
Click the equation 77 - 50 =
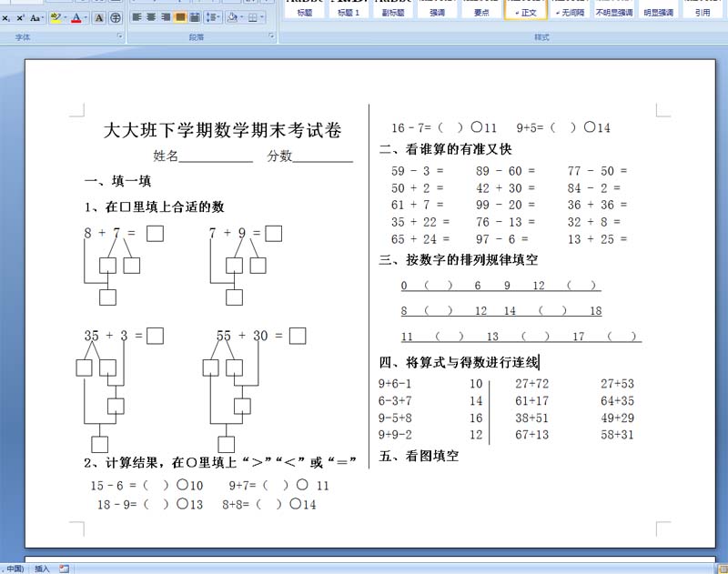coord(598,171)
